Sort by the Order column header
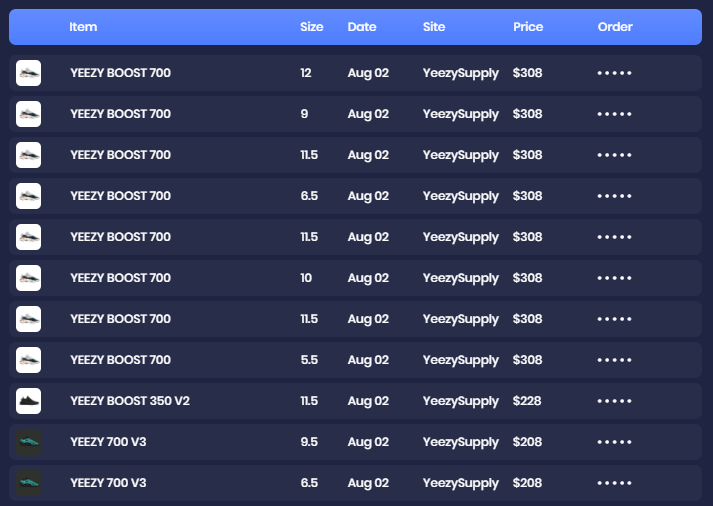This screenshot has width=713, height=506. coord(615,27)
